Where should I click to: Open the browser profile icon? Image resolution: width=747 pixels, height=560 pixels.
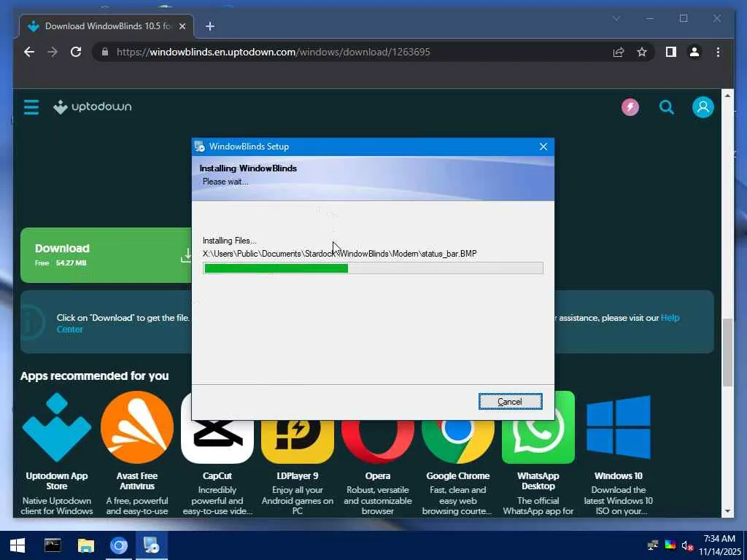click(694, 52)
